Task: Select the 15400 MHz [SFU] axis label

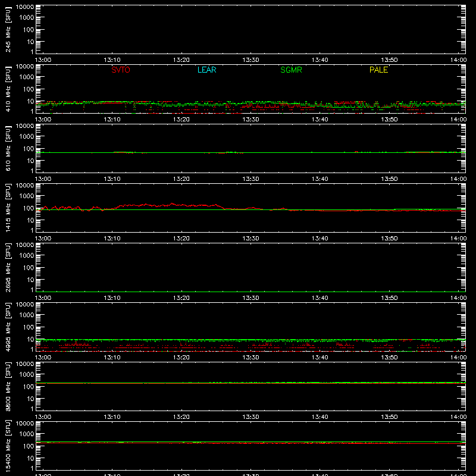Action: [8, 446]
